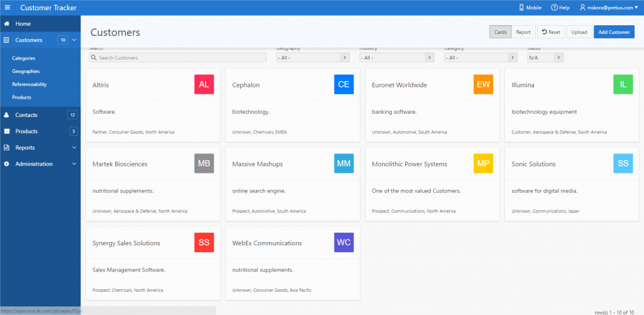This screenshot has height=315, width=644.
Task: Click the AL badge on Altiris card
Action: [x=204, y=85]
